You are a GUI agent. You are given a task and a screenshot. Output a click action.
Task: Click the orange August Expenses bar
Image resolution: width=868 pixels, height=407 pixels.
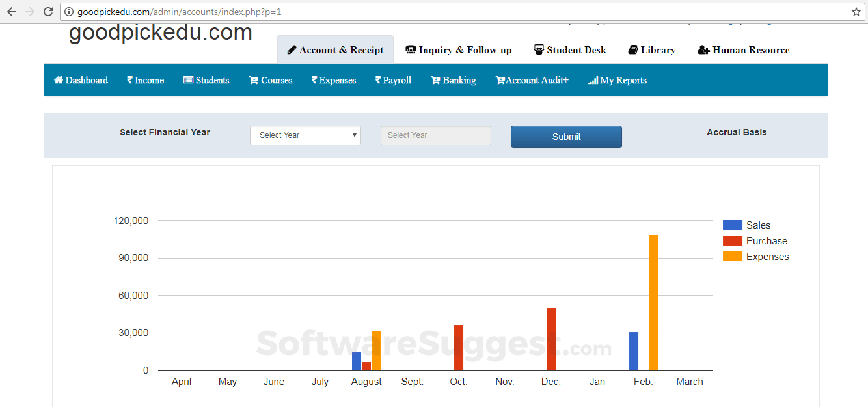376,350
